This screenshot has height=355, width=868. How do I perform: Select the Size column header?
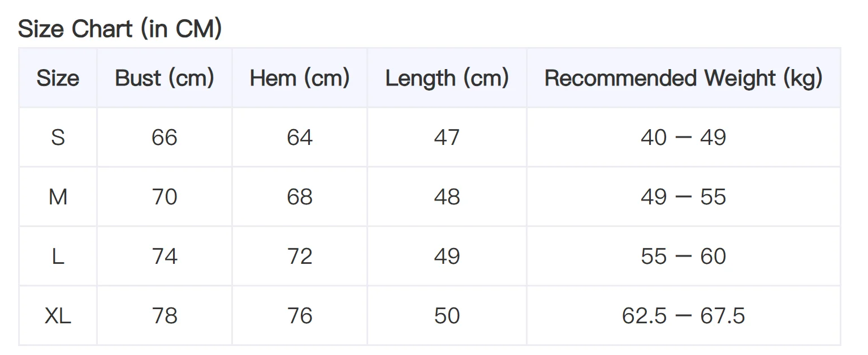pos(58,78)
